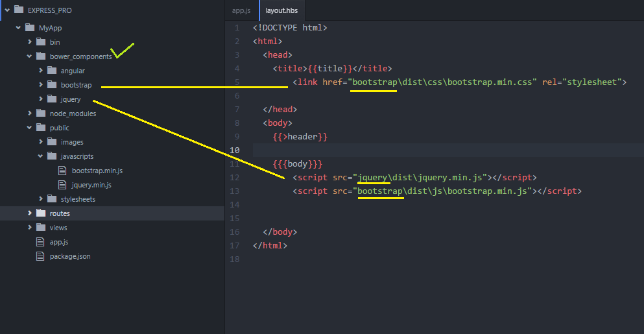The height and width of the screenshot is (334, 644).
Task: Expand the bootstrap folder chevron
Action: click(x=41, y=84)
